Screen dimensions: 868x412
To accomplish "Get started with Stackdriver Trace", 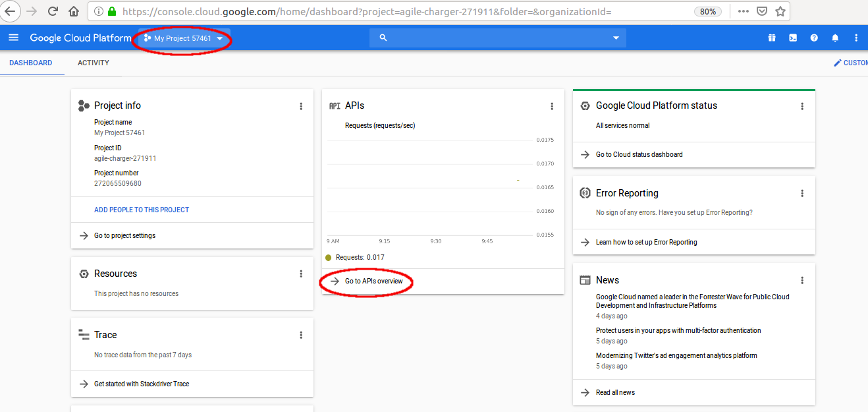I will [142, 384].
